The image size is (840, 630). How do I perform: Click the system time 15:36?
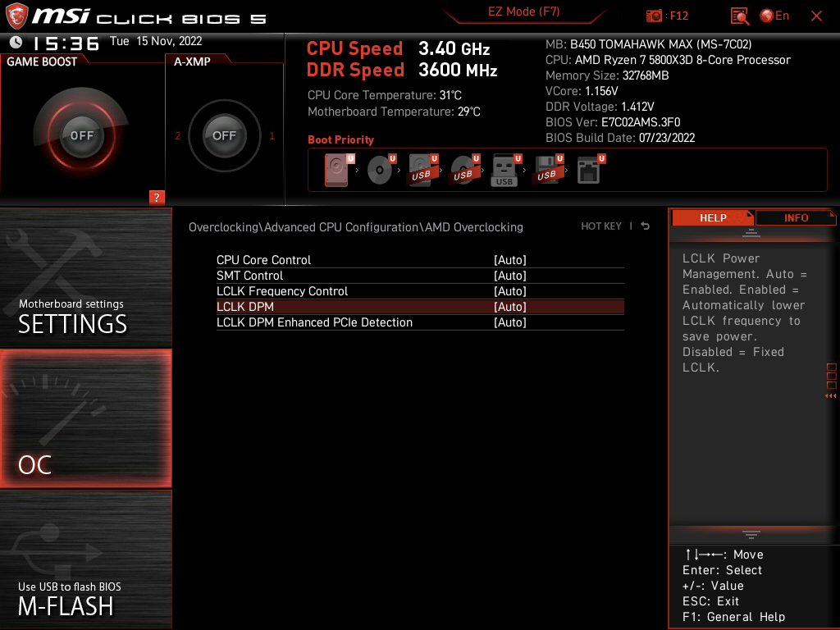coord(66,43)
